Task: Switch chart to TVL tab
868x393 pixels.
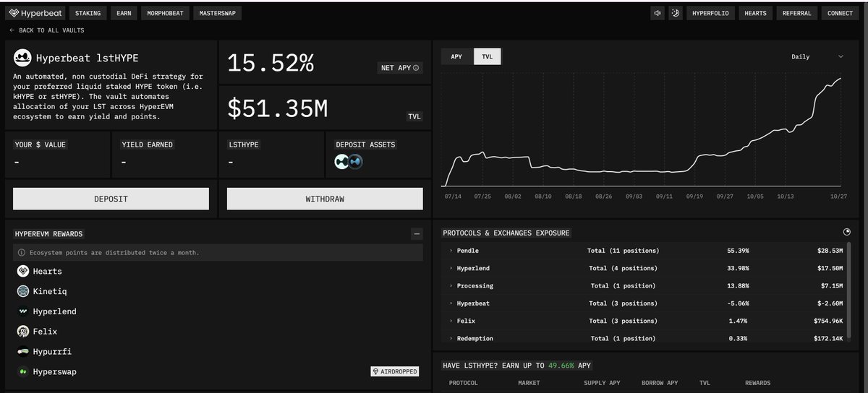Action: tap(487, 56)
